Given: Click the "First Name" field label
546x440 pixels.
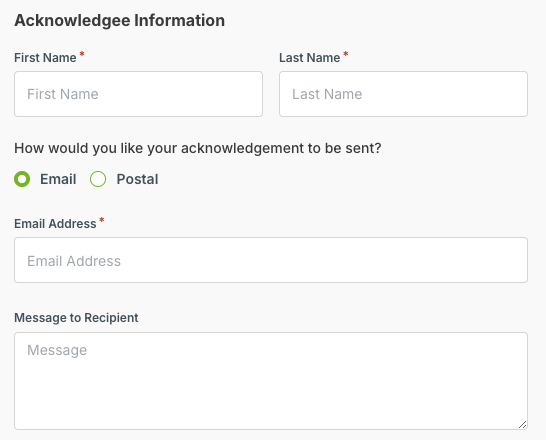Looking at the screenshot, I should point(45,58).
